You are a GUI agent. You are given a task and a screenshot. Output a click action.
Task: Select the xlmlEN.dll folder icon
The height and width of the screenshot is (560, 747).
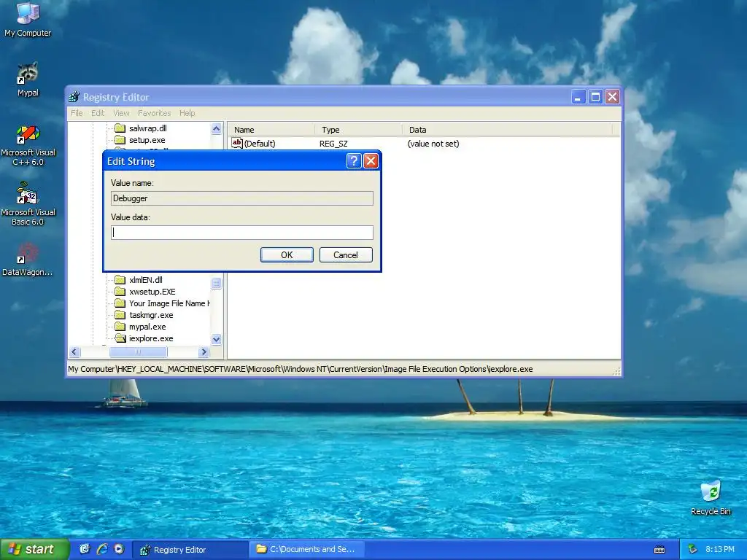click(120, 280)
